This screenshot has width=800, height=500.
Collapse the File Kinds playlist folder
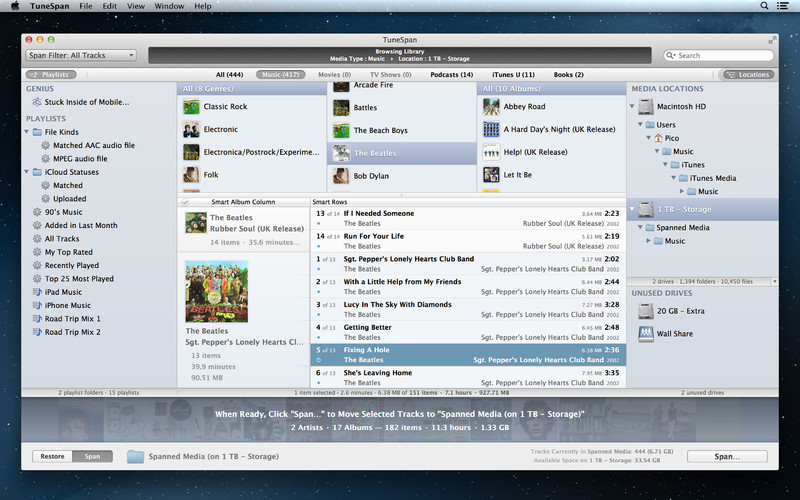point(27,132)
